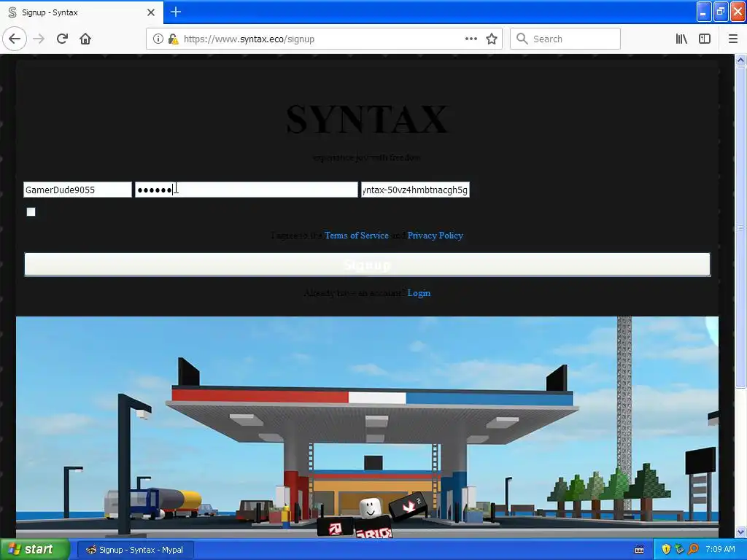Show site information icon in address bar
Screen dimensions: 747x560
(x=158, y=39)
